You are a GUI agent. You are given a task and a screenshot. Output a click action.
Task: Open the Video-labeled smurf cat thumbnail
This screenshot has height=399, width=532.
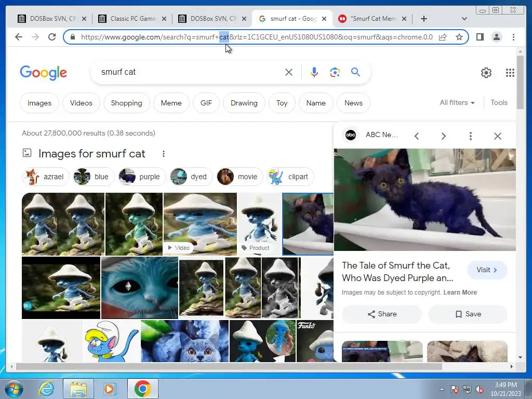click(200, 224)
